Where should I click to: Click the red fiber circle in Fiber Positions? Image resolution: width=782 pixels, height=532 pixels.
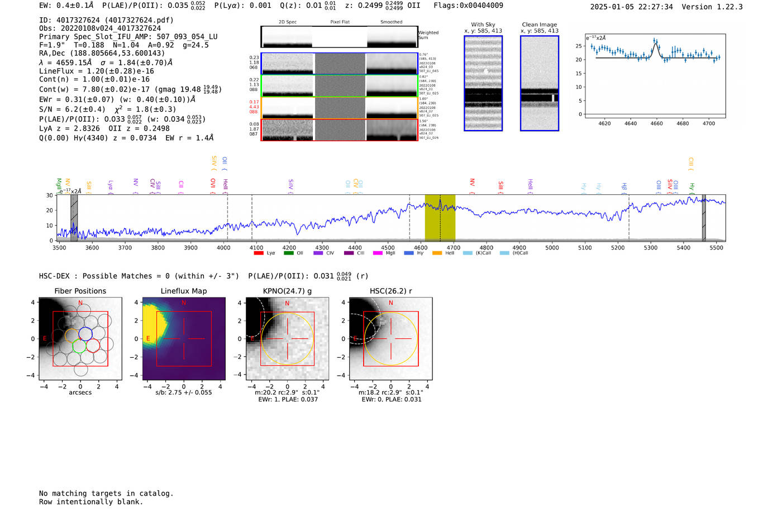pos(93,346)
